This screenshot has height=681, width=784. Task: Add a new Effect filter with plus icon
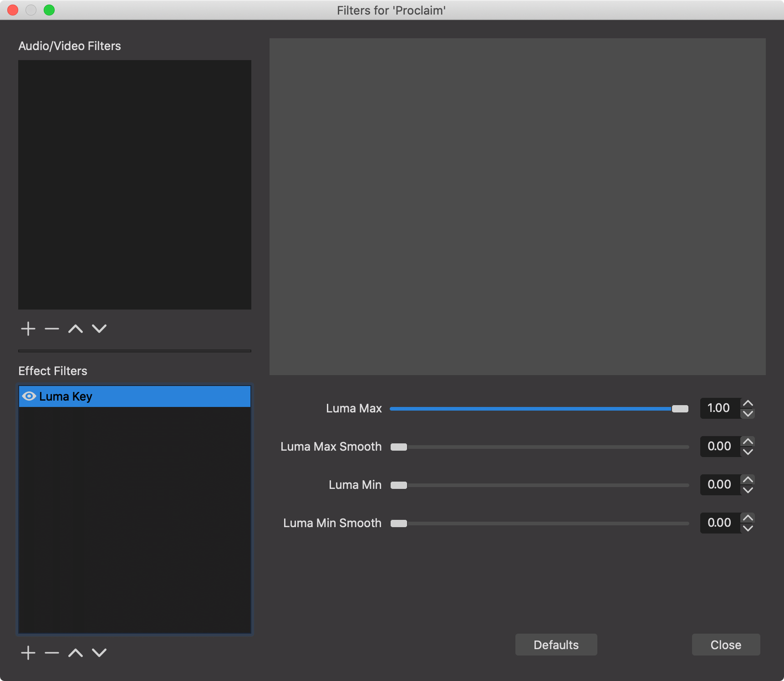click(28, 653)
